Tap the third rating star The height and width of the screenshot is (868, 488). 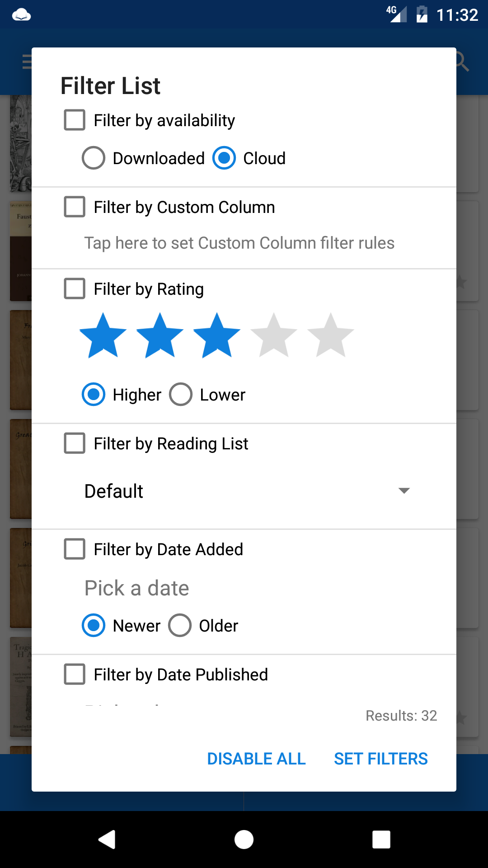pyautogui.click(x=217, y=335)
